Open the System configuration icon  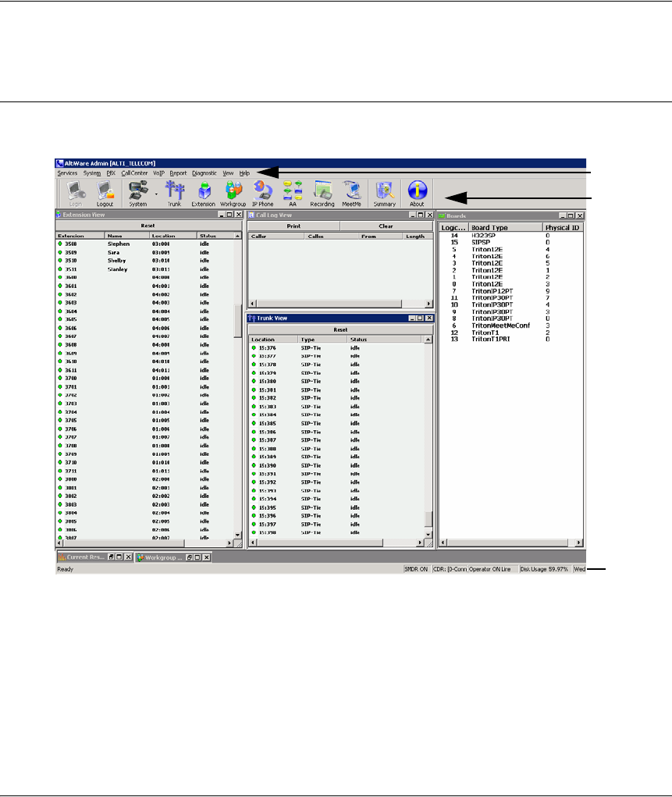point(137,194)
